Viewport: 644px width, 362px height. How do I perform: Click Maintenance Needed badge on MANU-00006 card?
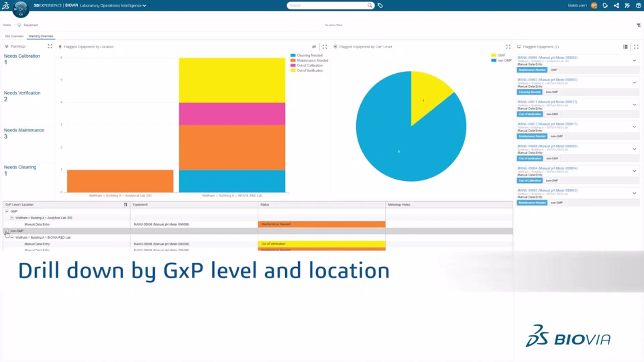point(532,70)
